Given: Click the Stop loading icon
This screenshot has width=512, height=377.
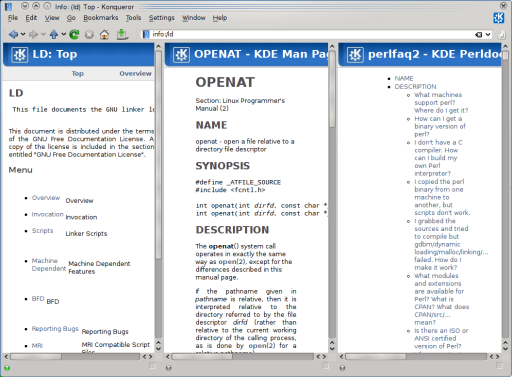Looking at the screenshot, I should [89, 34].
